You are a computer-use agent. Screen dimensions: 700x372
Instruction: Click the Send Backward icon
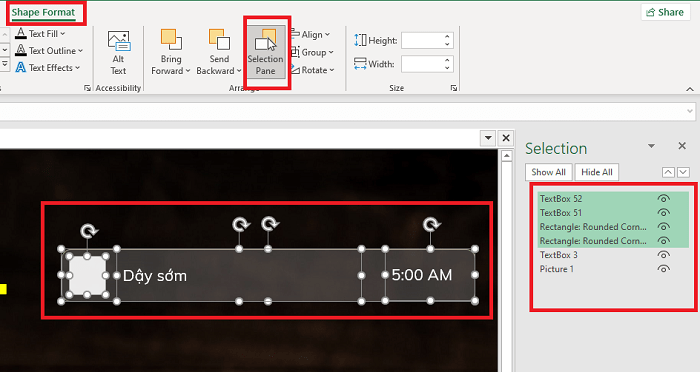click(x=219, y=39)
